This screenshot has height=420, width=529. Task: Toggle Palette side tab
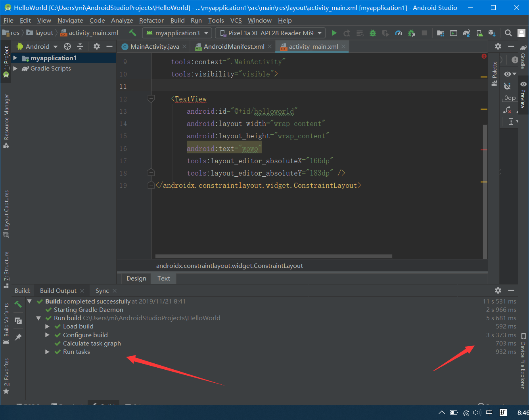[x=494, y=73]
